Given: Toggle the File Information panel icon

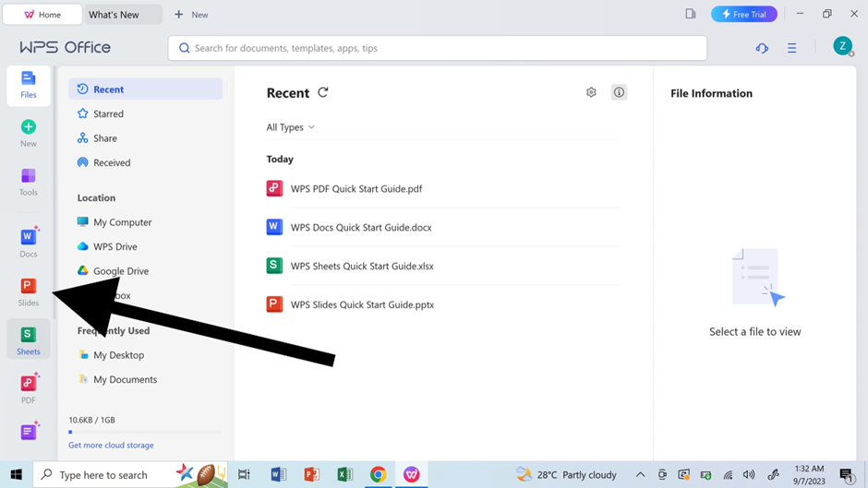Looking at the screenshot, I should click(x=619, y=92).
